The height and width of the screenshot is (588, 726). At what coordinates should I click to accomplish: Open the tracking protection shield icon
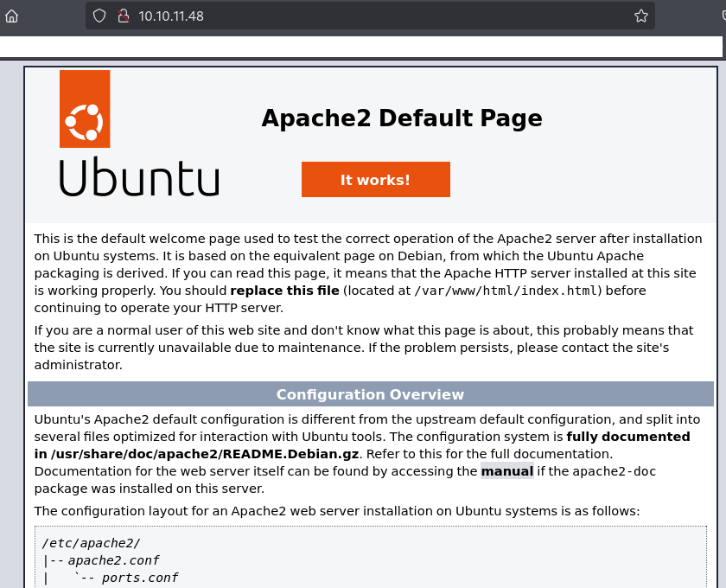click(99, 16)
